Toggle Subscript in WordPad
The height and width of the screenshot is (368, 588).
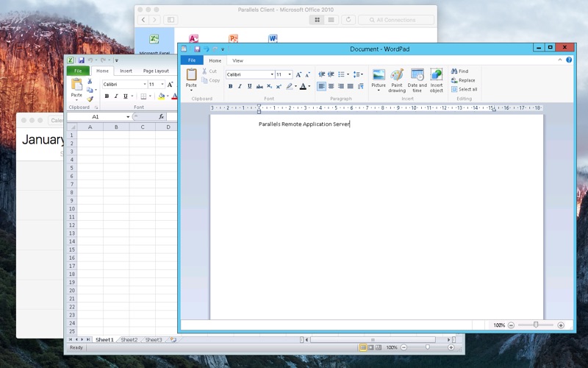[x=269, y=86]
